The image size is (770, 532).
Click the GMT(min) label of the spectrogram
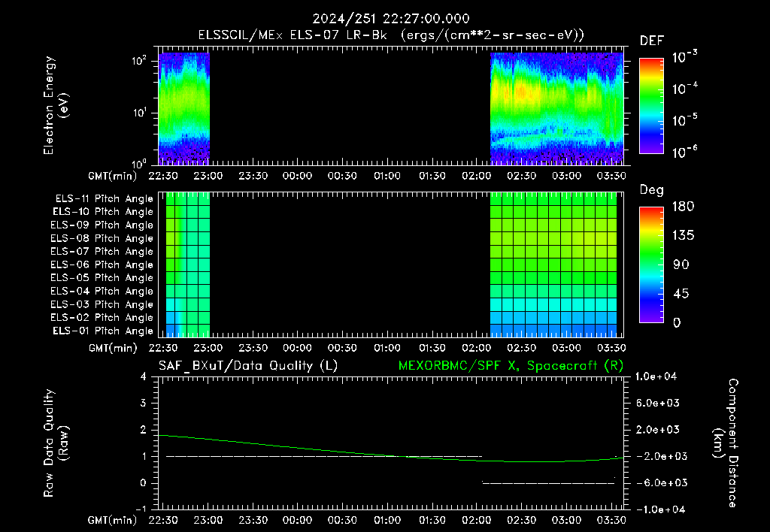point(113,176)
